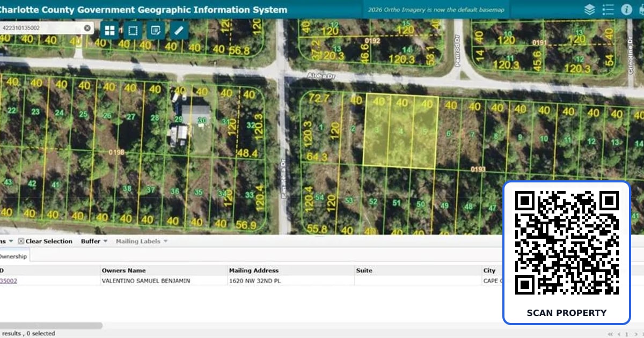Expand the Buffer dropdown
The image size is (644, 338).
pos(94,241)
